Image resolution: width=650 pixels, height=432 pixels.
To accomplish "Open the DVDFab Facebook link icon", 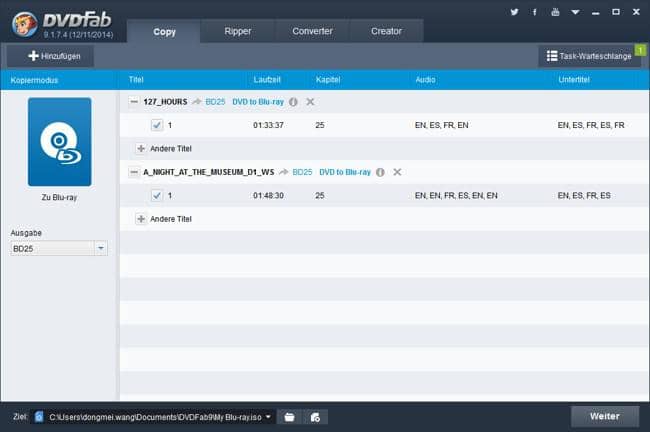I will pyautogui.click(x=535, y=12).
